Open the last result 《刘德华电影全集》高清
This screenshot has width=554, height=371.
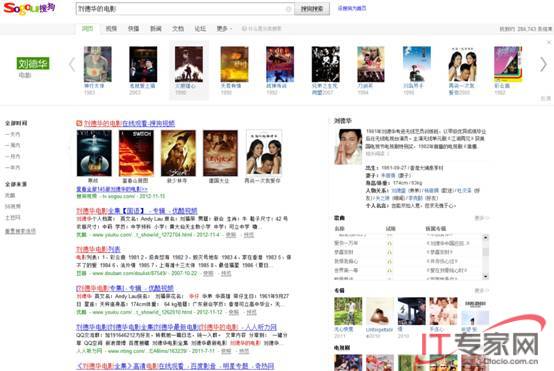click(175, 366)
